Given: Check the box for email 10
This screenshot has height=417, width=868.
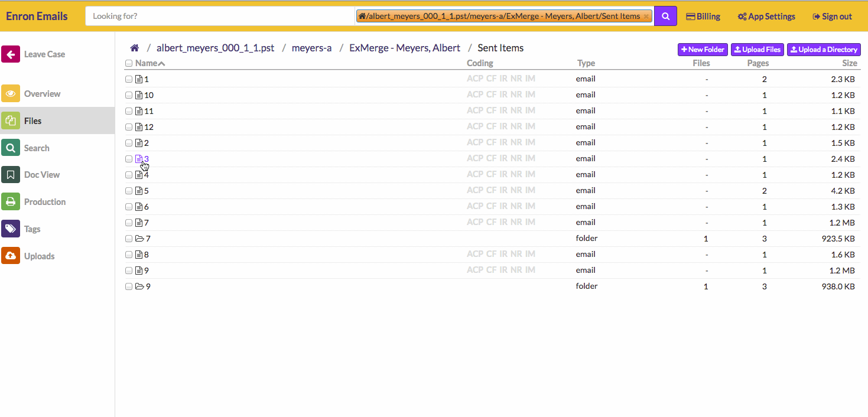Looking at the screenshot, I should click(129, 95).
